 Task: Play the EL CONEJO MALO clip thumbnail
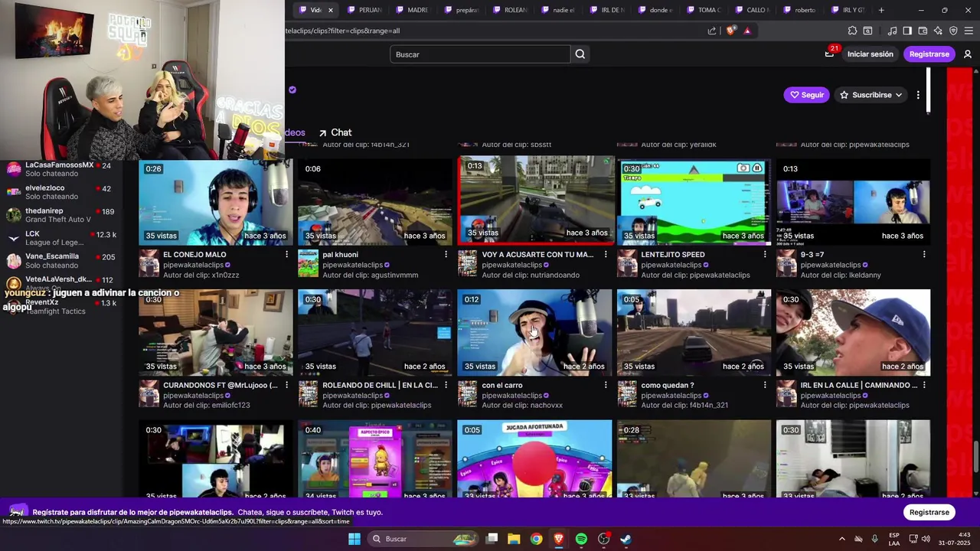216,201
